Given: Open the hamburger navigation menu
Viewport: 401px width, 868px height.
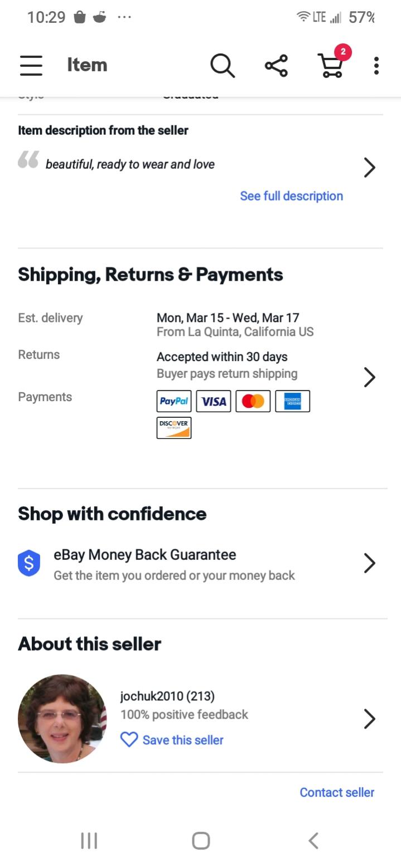Looking at the screenshot, I should tap(31, 66).
